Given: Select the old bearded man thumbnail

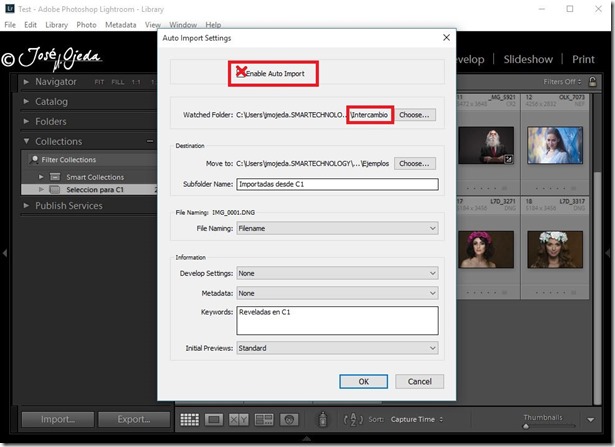Looking at the screenshot, I should point(486,145).
